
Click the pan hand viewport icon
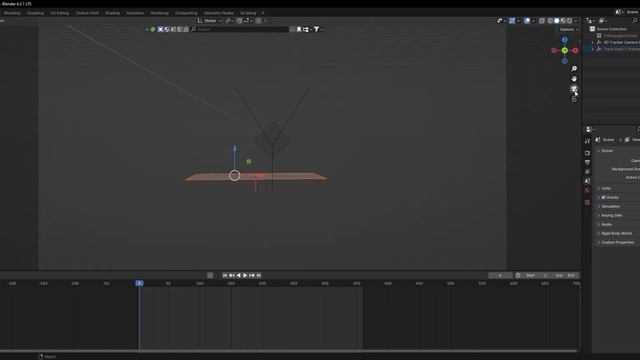point(574,79)
